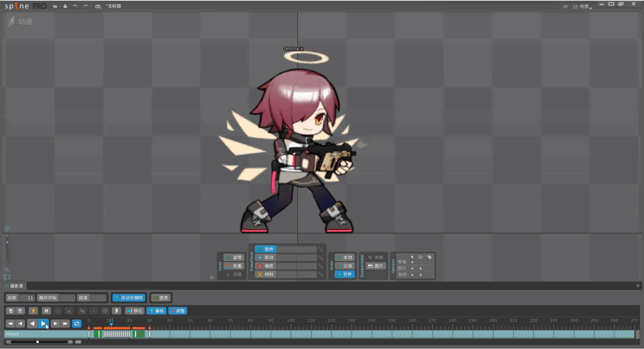
Task: Toggle the yellow filter funnel icon
Action: point(34,311)
